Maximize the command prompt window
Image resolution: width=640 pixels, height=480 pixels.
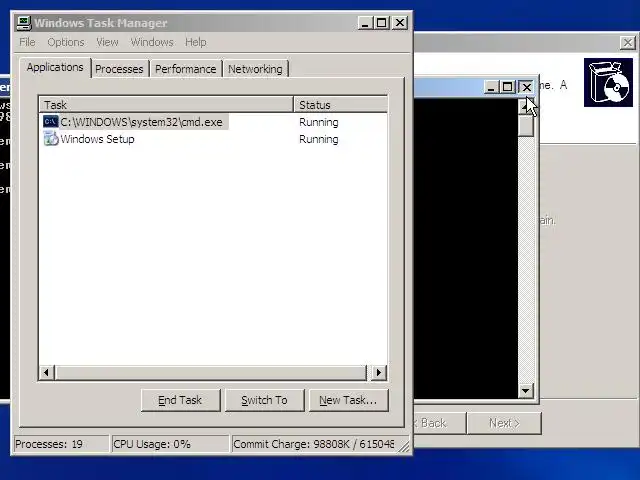(x=507, y=87)
